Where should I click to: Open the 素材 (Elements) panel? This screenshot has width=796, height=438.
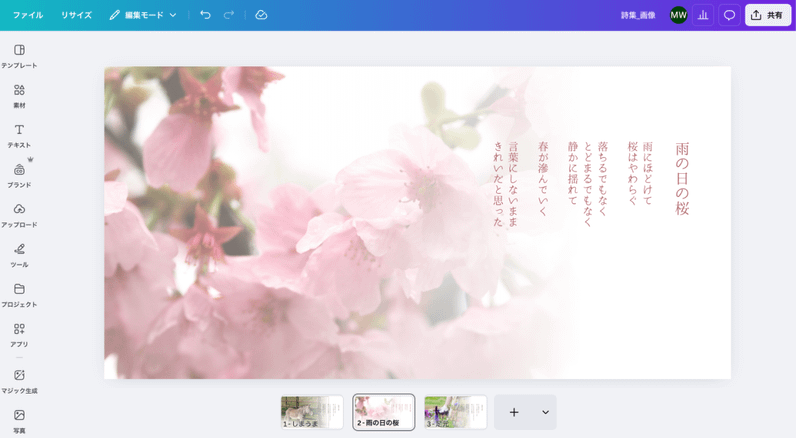pos(19,96)
